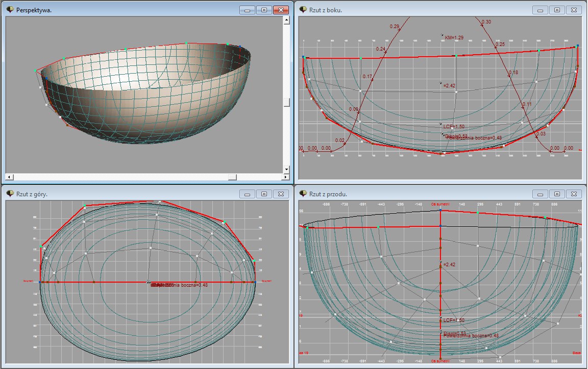This screenshot has height=369, width=588.
Task: Click the down arrow of Perspektywa vertical scrollbar
Action: [x=286, y=169]
